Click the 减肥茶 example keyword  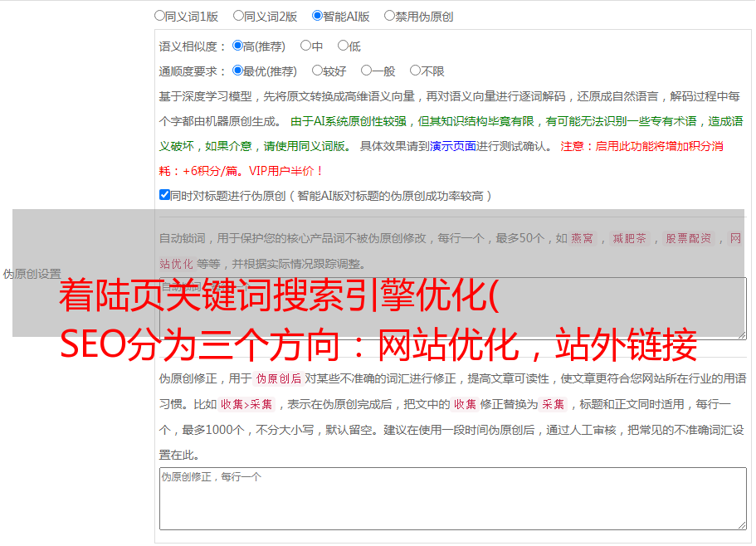(x=629, y=238)
